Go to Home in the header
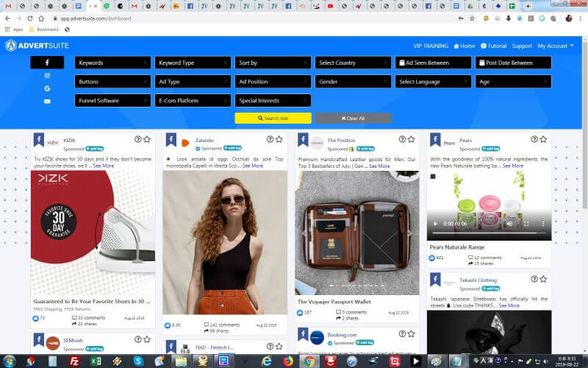This screenshot has height=368, width=588. (465, 46)
